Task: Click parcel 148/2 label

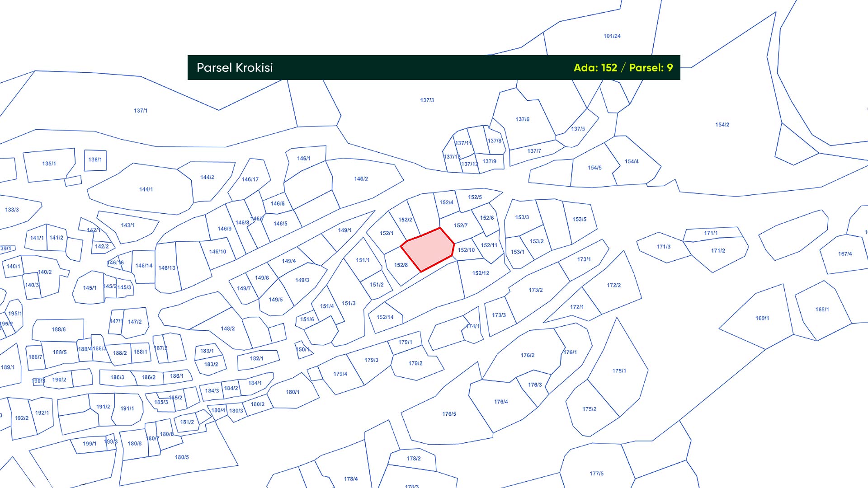Action: point(227,329)
